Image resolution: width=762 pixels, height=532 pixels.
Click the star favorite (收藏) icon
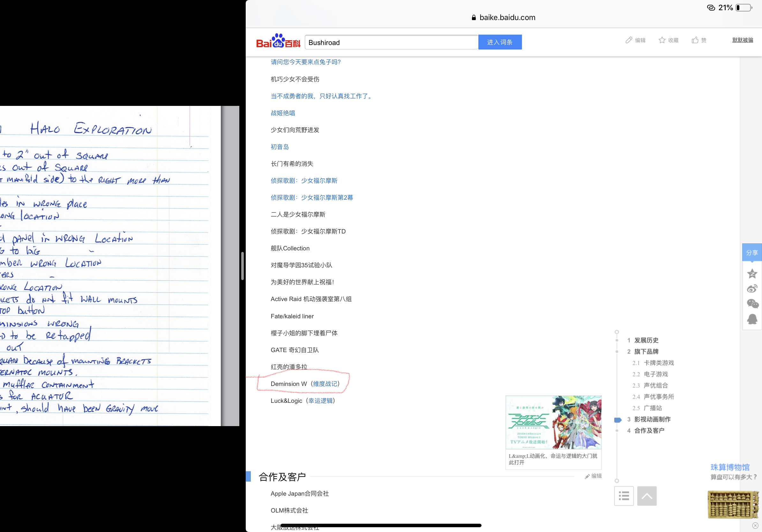click(x=662, y=40)
